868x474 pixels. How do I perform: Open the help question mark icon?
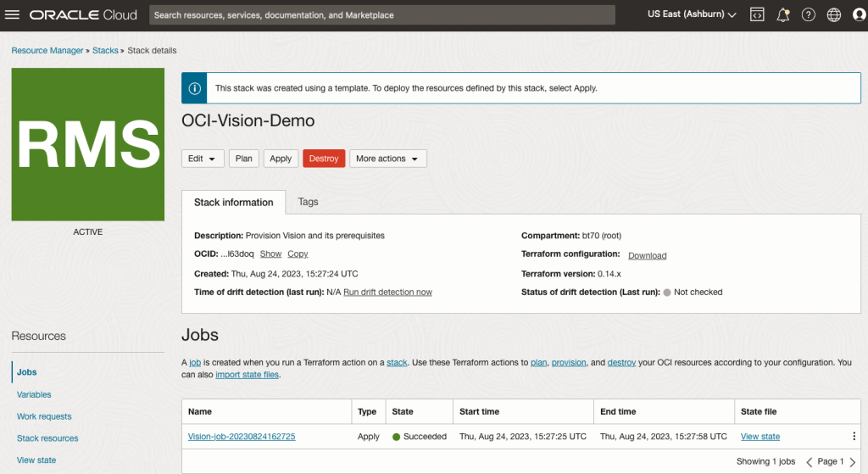click(809, 15)
